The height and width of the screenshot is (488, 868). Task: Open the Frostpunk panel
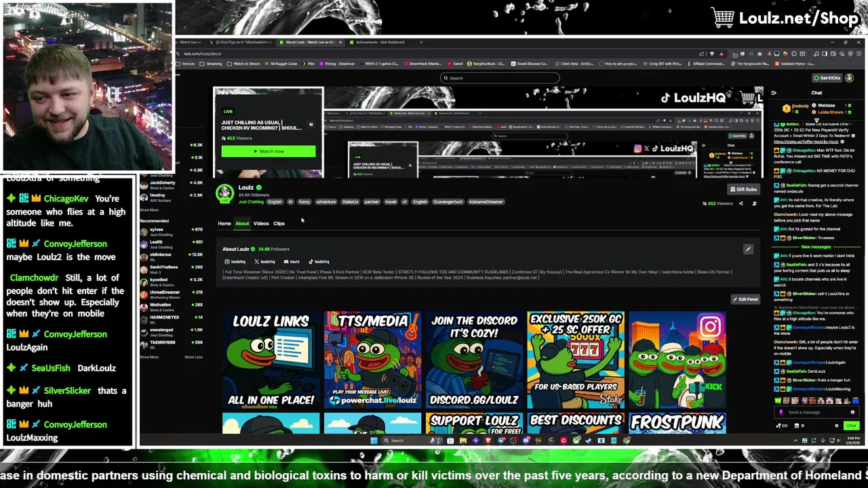tap(677, 423)
